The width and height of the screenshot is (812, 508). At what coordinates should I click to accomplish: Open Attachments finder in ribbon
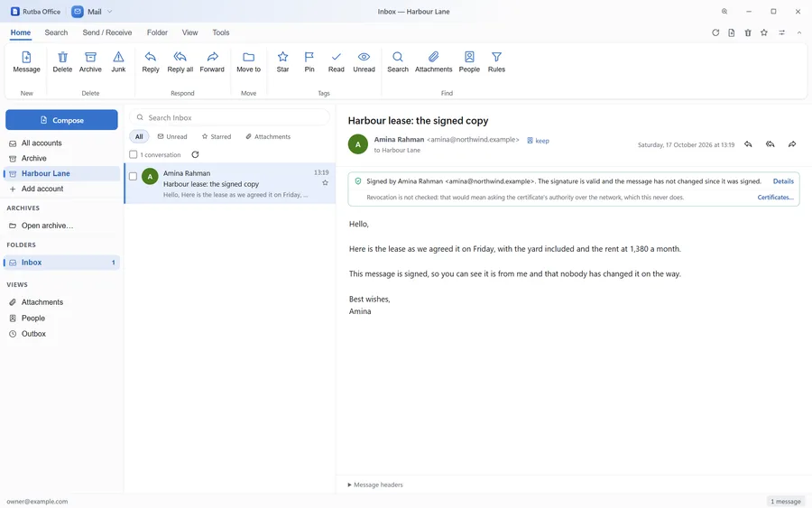click(433, 62)
